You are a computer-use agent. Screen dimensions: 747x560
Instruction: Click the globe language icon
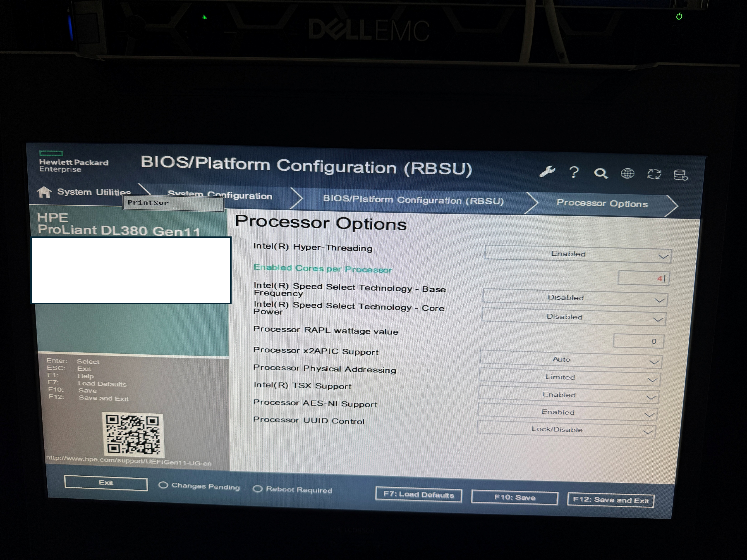point(627,174)
